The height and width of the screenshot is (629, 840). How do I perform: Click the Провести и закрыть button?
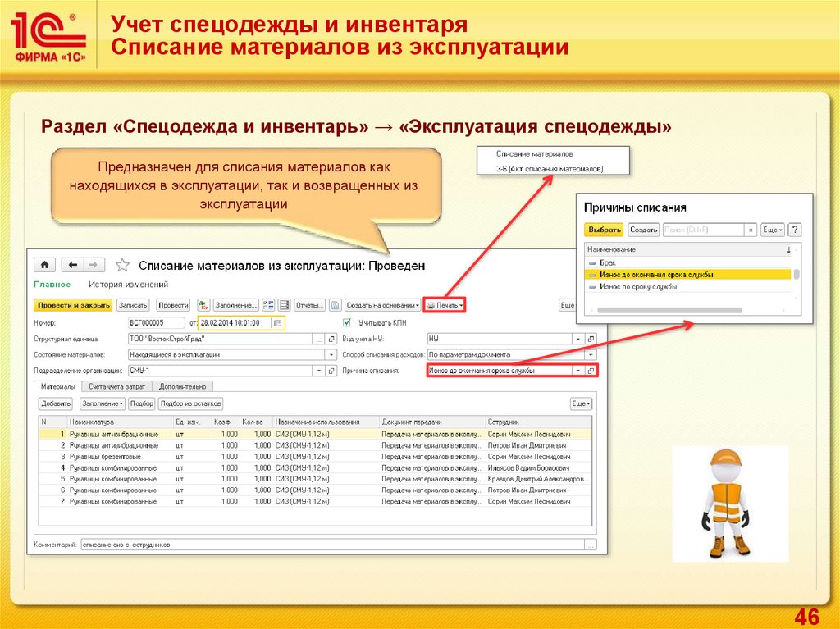pyautogui.click(x=73, y=305)
